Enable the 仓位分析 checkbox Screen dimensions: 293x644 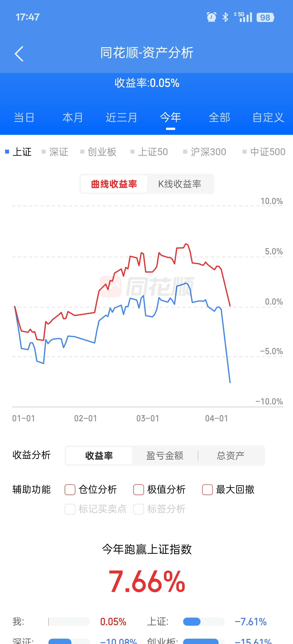(x=70, y=489)
